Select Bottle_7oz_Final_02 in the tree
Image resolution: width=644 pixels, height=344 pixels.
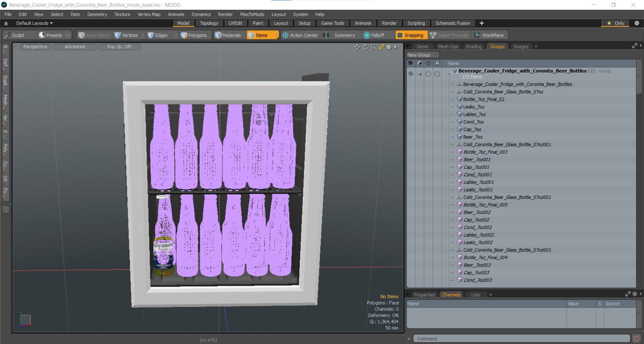[x=483, y=99]
